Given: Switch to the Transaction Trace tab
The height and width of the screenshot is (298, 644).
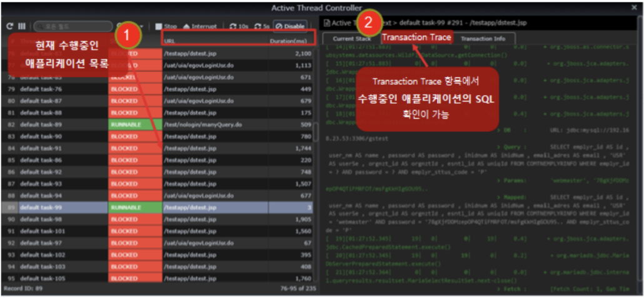Looking at the screenshot, I should 417,37.
